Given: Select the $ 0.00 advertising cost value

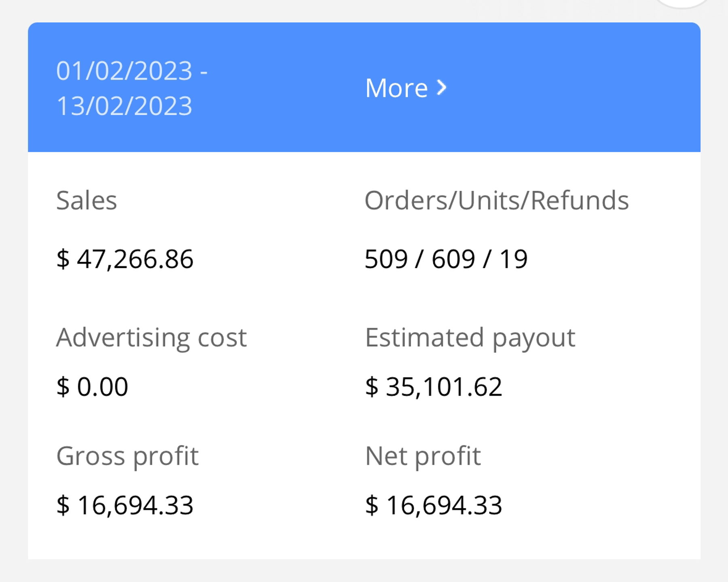Looking at the screenshot, I should coord(92,386).
